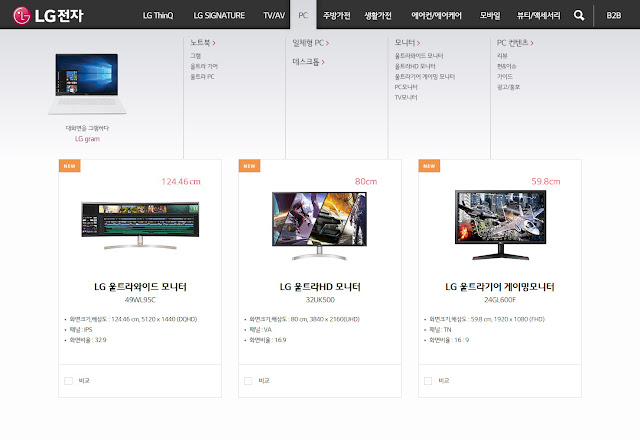Screen dimensions: 640x440
Task: Click the UltraGear gaming monitor image
Action: tap(500, 225)
